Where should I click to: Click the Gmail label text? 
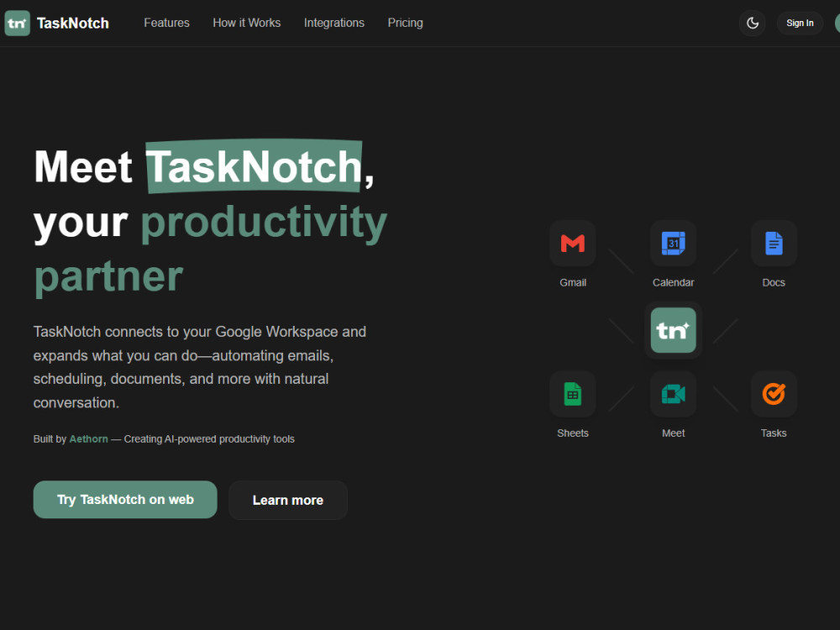click(x=573, y=282)
